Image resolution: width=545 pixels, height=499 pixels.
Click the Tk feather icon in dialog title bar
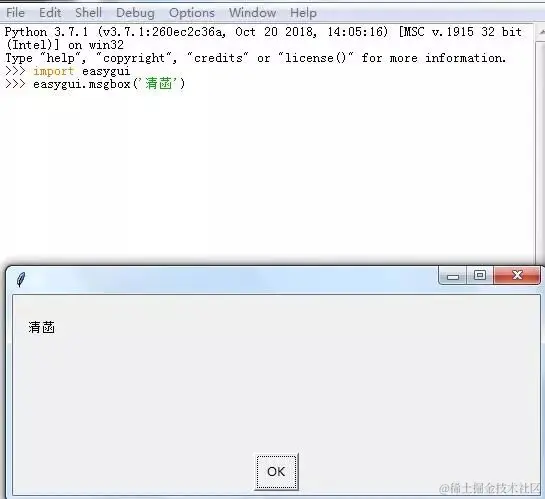21,279
